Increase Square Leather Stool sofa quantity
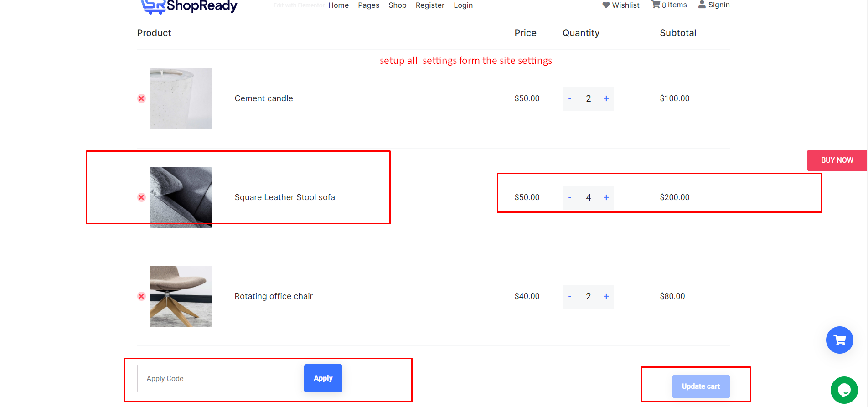 pos(606,197)
